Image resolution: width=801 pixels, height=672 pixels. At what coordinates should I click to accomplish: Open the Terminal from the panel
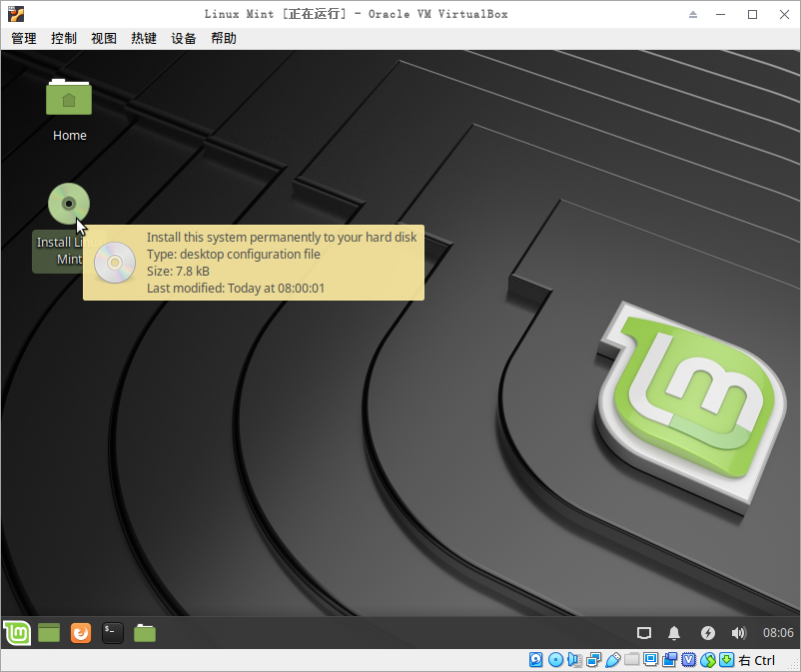pos(113,632)
